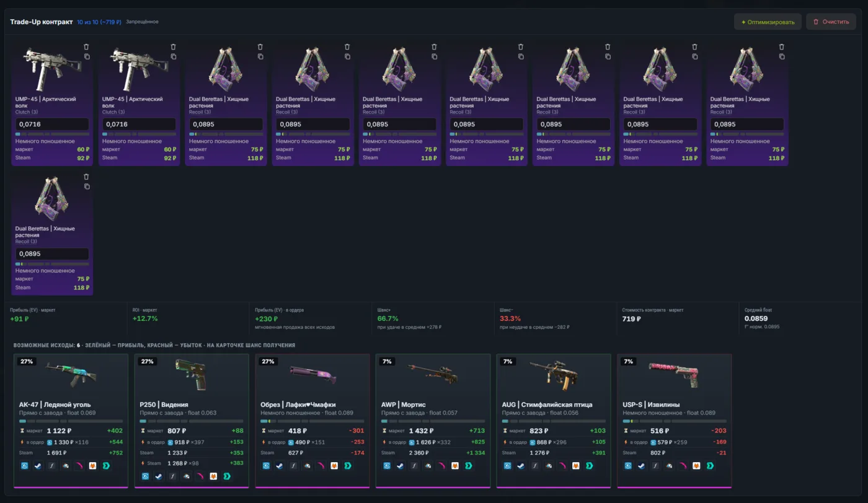Click the fox marketplace icon under P250 Видения
868x503 pixels.
(x=213, y=476)
